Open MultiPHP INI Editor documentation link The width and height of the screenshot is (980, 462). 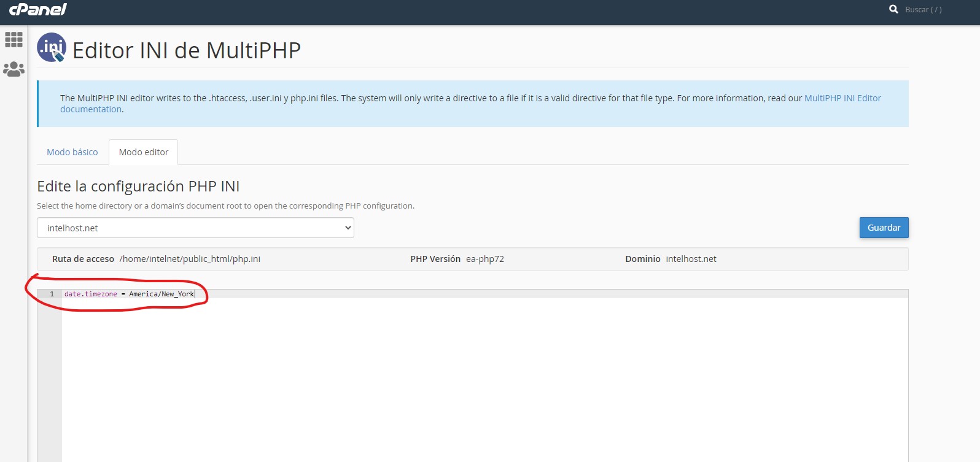coord(842,98)
